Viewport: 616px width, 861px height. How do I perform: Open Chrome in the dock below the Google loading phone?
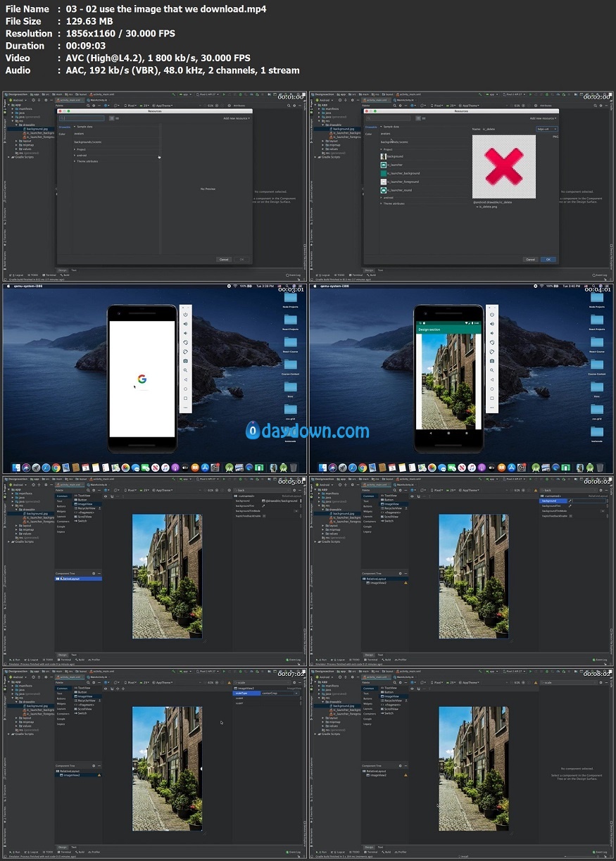click(x=56, y=467)
